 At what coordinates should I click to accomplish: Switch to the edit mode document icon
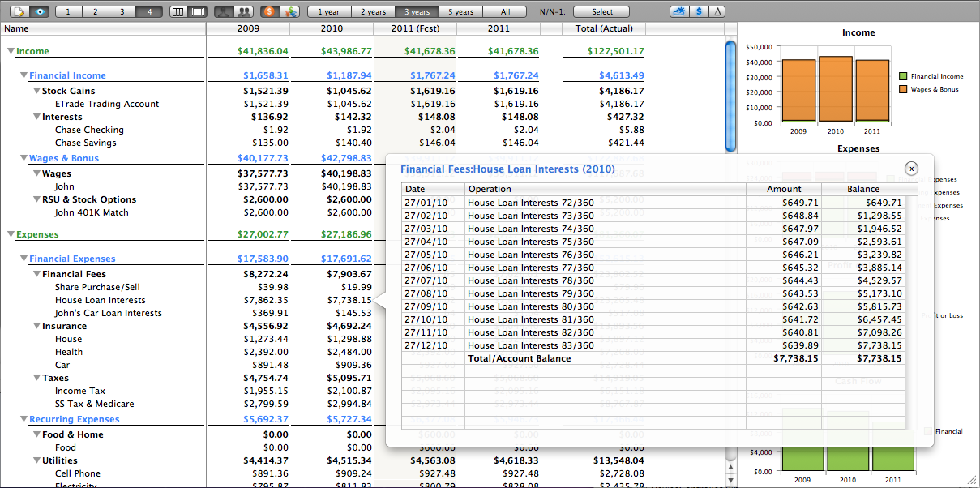18,12
